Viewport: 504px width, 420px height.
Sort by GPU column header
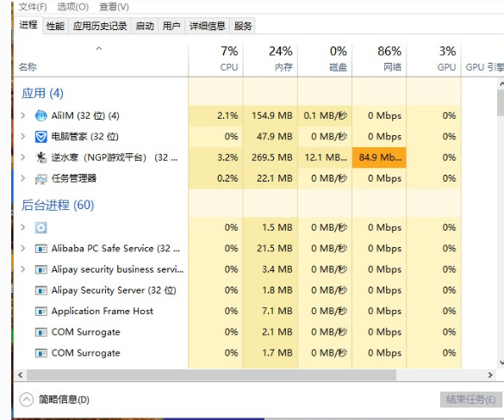tap(434, 59)
